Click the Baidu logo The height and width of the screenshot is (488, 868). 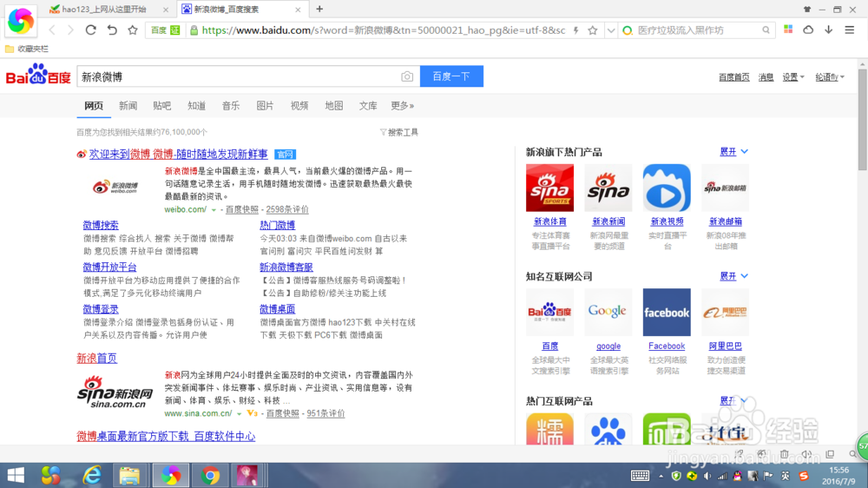point(38,75)
